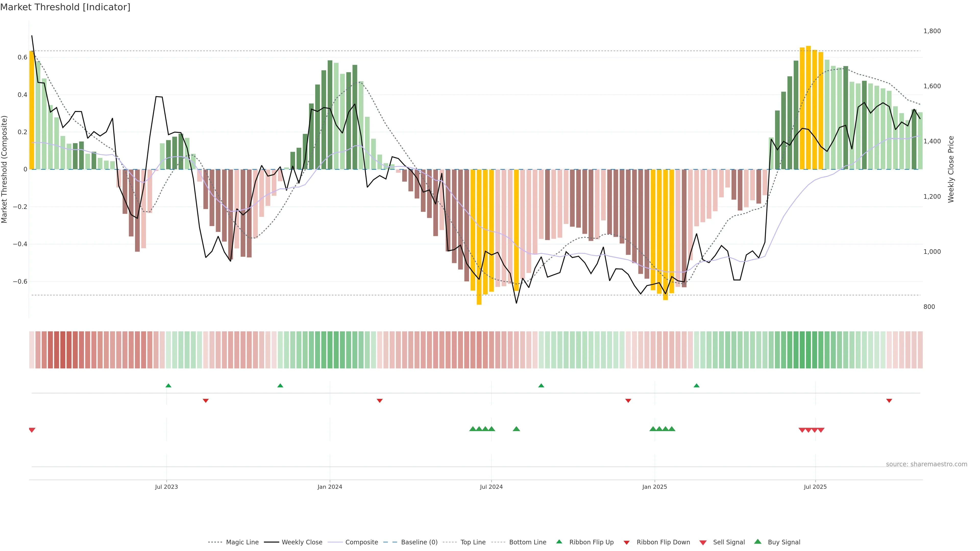The width and height of the screenshot is (980, 551).
Task: Hide the Composite series via legend
Action: pos(361,542)
